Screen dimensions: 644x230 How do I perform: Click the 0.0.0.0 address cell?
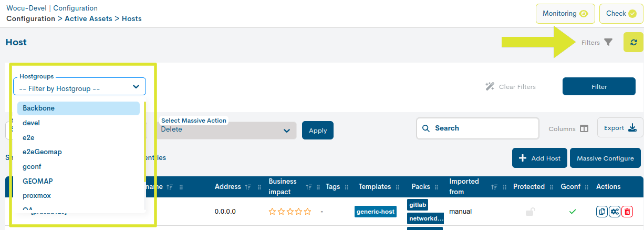point(225,212)
